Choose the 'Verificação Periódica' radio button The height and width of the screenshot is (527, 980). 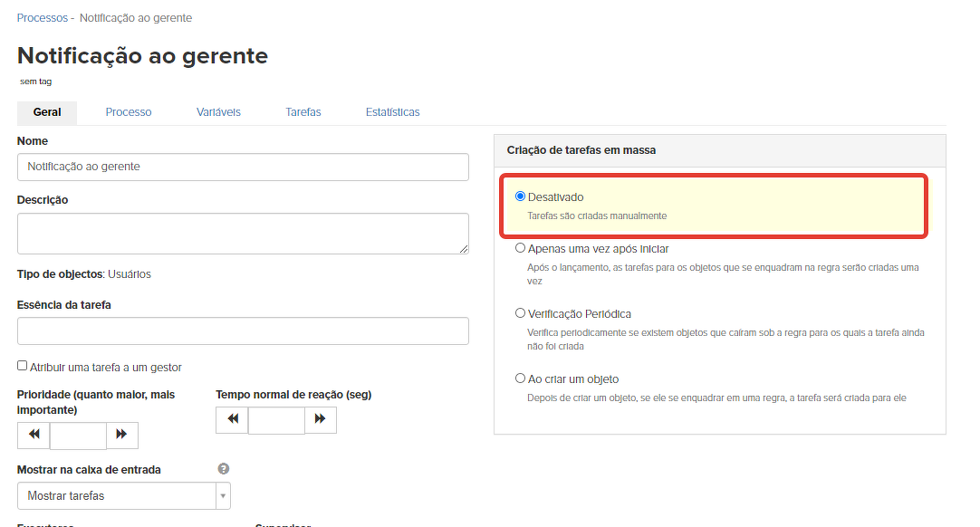tap(520, 313)
